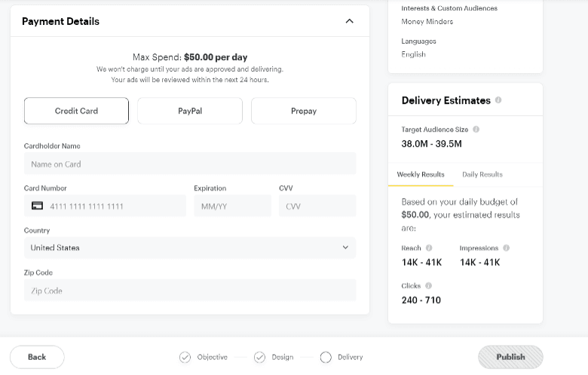Click the Delivery Estimates heading
Image resolution: width=588 pixels, height=375 pixels.
click(446, 100)
